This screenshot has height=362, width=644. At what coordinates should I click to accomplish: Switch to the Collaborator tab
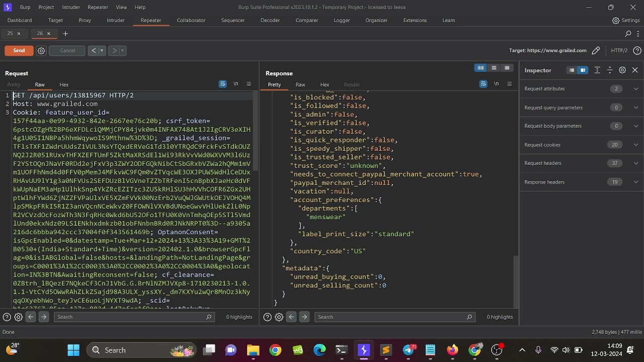(191, 20)
